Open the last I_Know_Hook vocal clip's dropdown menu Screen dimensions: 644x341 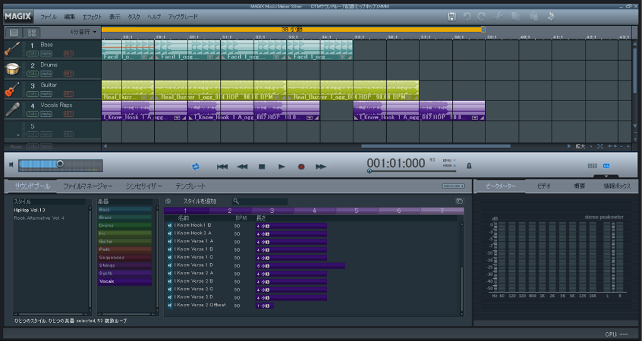click(475, 117)
